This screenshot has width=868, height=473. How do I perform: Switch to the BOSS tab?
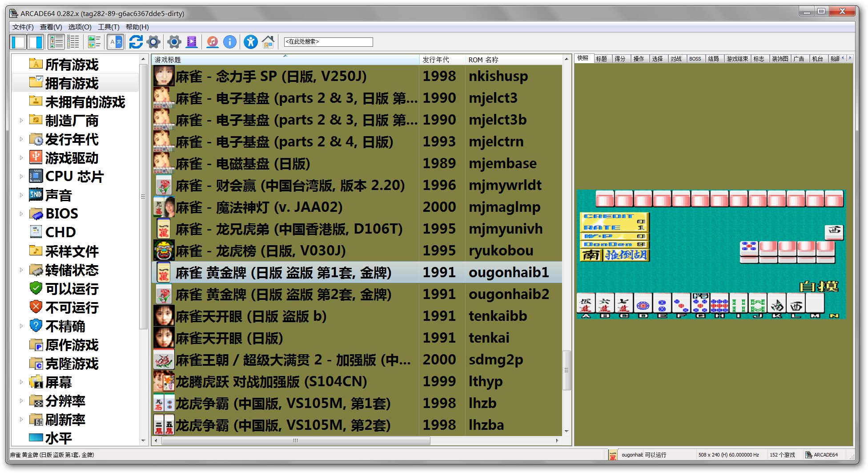(x=695, y=59)
